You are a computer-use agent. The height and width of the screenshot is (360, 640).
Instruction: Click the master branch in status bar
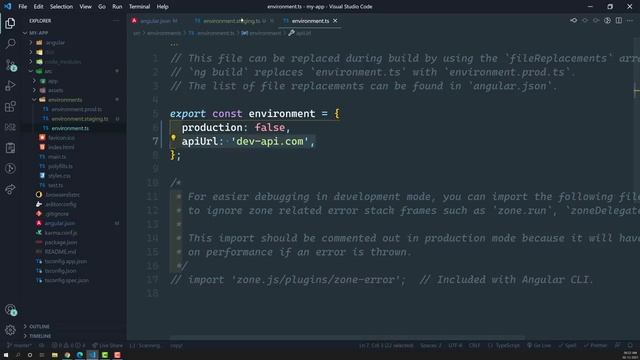point(19,345)
